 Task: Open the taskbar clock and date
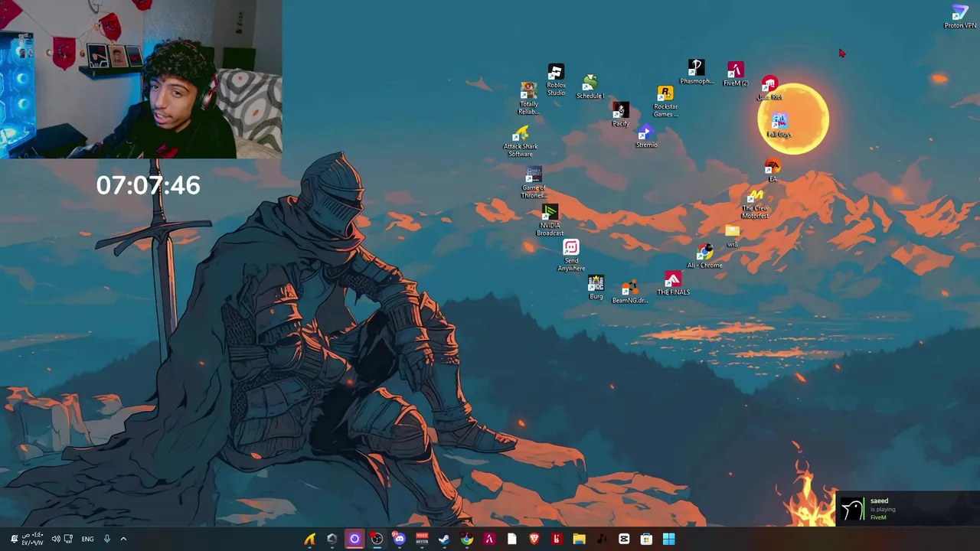32,539
